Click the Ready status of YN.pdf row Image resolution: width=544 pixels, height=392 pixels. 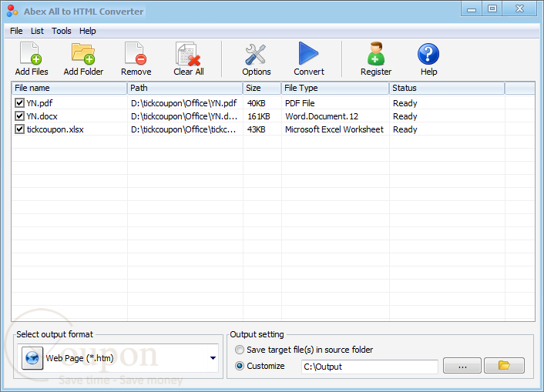click(405, 103)
